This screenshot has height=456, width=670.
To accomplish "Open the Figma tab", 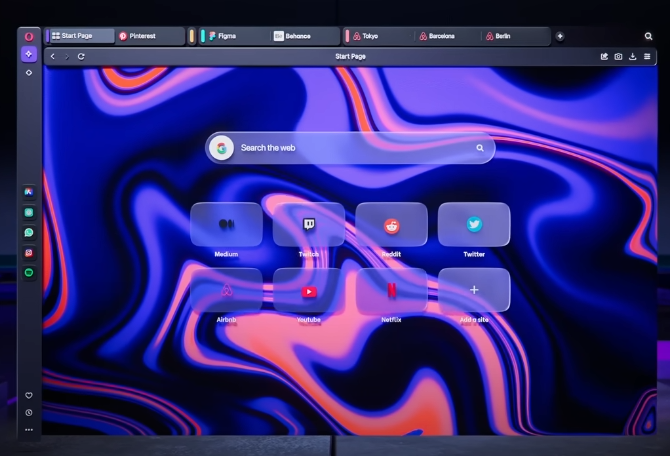I will (238, 36).
